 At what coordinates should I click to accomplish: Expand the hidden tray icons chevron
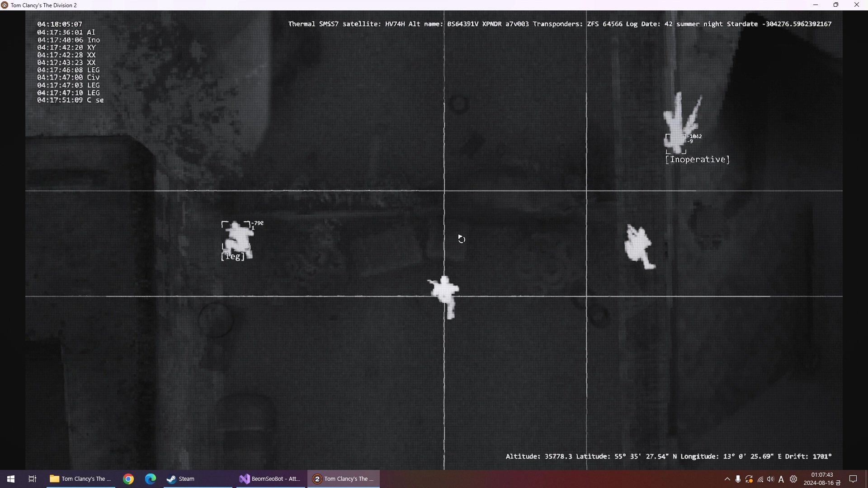[x=727, y=479]
